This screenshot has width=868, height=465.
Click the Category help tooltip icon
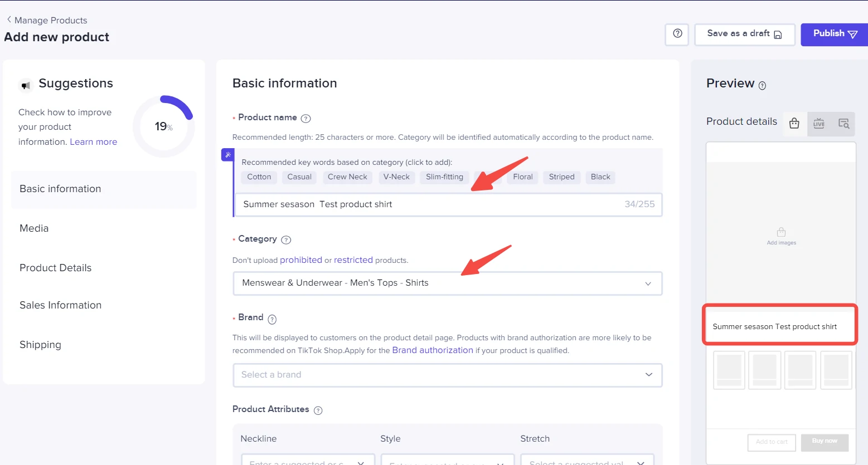tap(286, 240)
